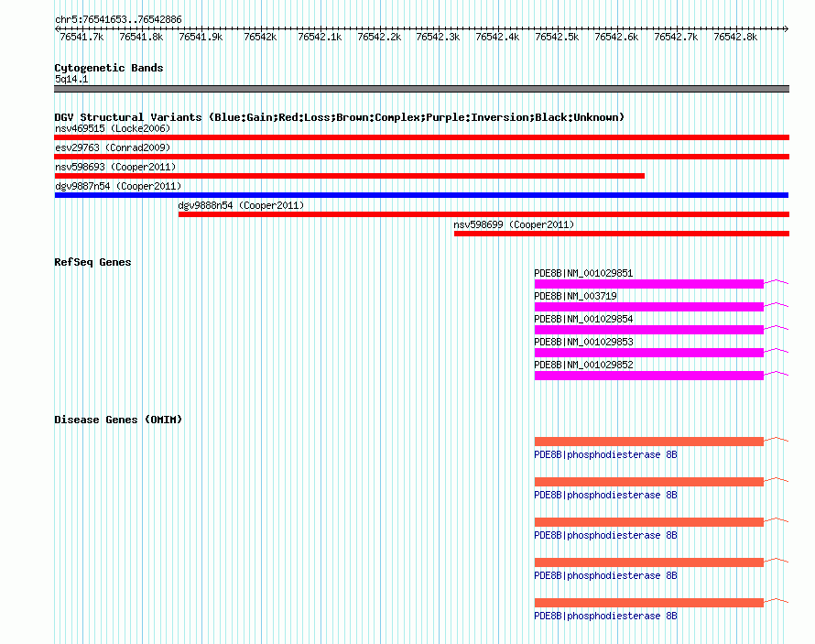Select the blue dgv9887n54 gain bar

click(421, 195)
